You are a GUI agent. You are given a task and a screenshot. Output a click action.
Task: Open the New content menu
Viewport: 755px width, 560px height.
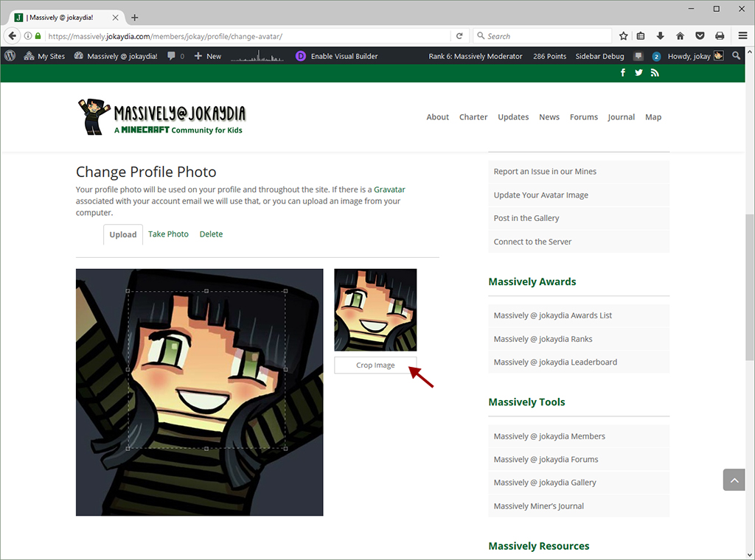pos(208,56)
